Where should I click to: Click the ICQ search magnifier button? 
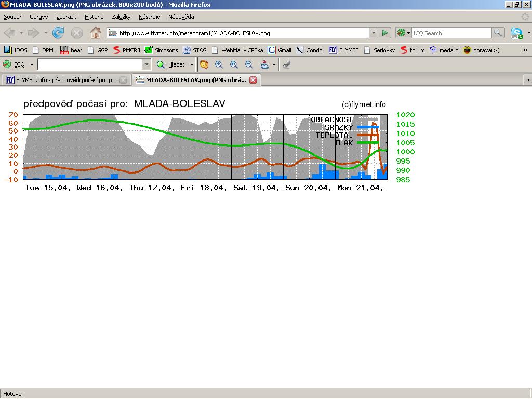(498, 33)
